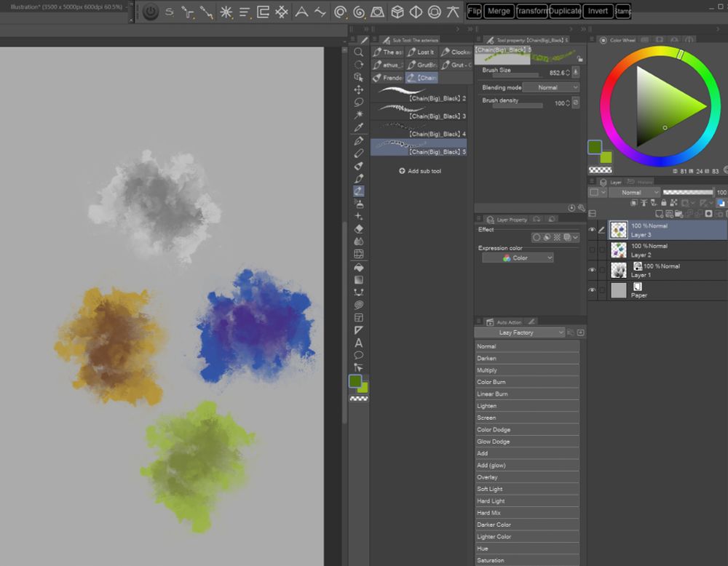Click the wrench icon in Tool property panel
728x566 pixels.
pos(581,208)
